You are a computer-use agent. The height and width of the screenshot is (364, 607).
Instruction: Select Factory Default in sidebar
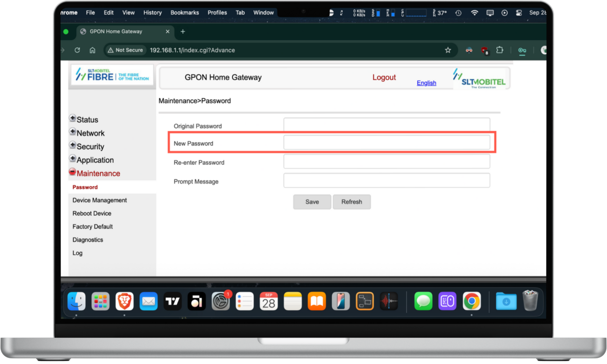point(93,227)
